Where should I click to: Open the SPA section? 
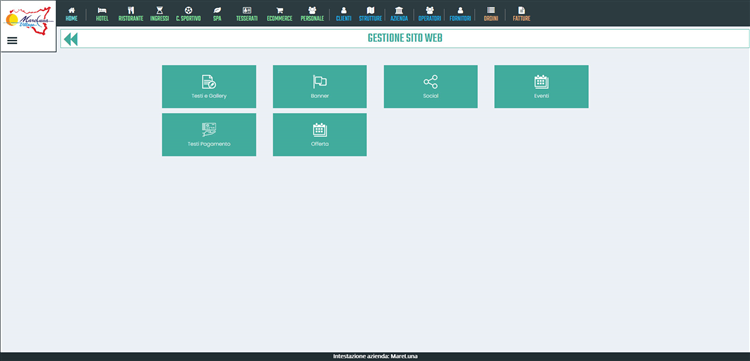pyautogui.click(x=217, y=14)
